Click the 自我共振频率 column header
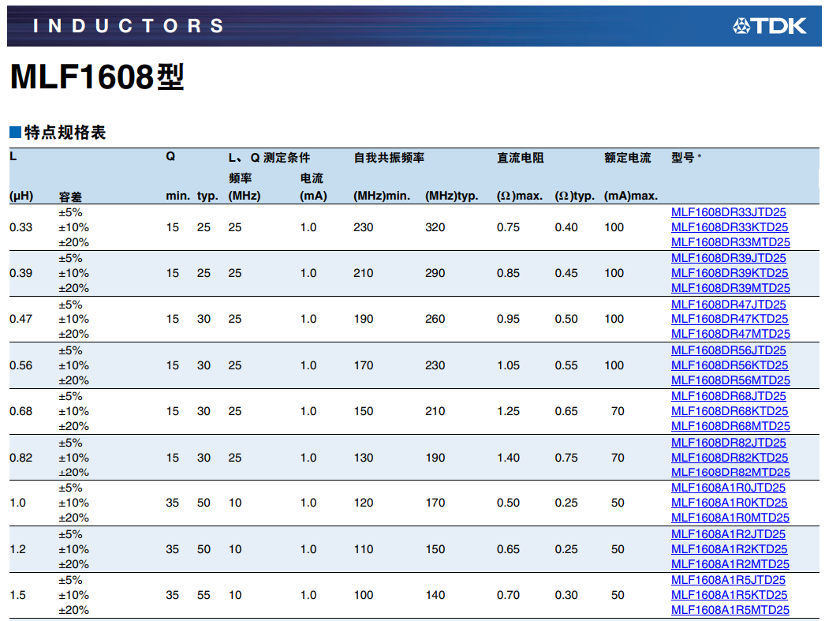 389,158
